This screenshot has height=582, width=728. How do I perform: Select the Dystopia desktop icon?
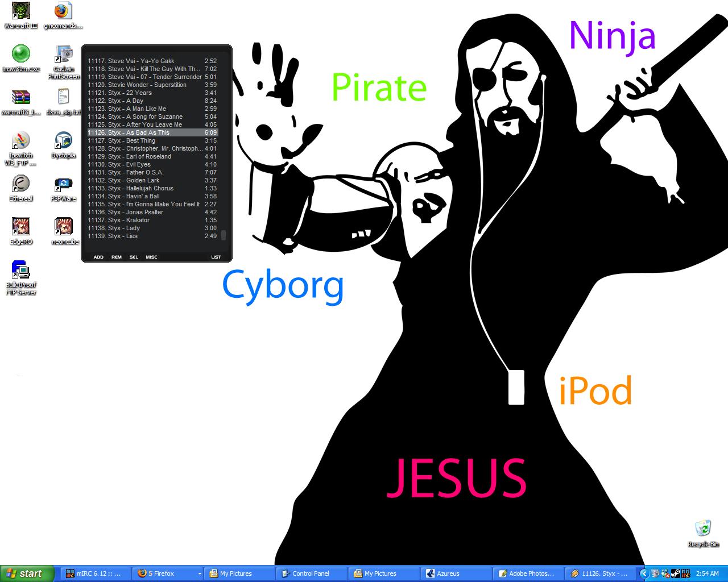[64, 142]
